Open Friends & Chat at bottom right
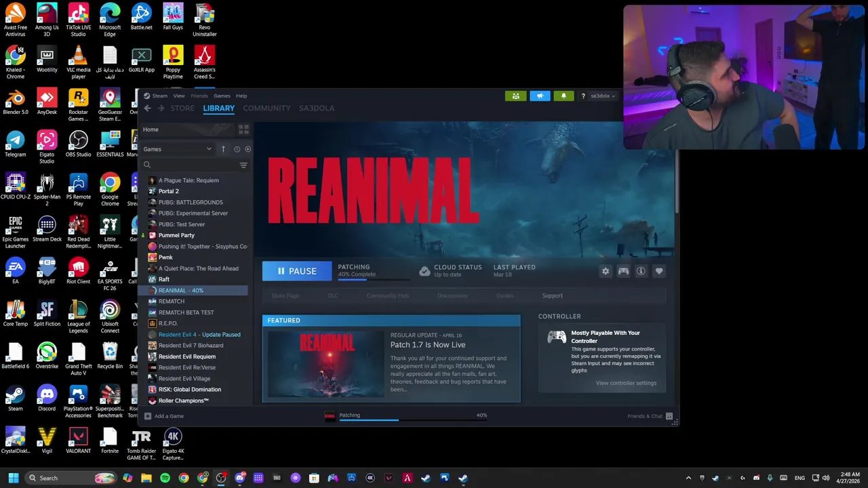 [650, 416]
